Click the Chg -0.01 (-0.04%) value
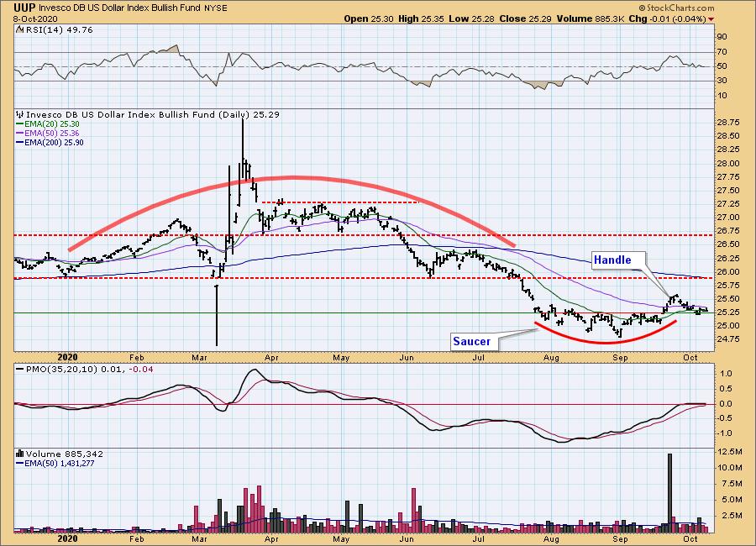This screenshot has width=756, height=546. (667, 18)
